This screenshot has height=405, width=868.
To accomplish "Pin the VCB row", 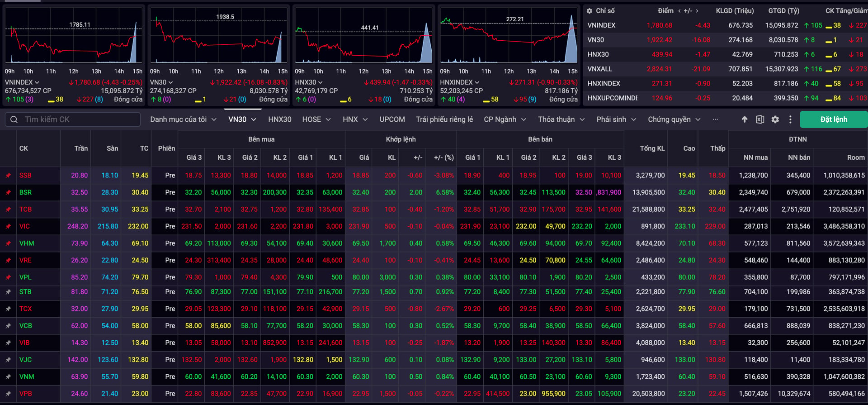I will coord(8,326).
